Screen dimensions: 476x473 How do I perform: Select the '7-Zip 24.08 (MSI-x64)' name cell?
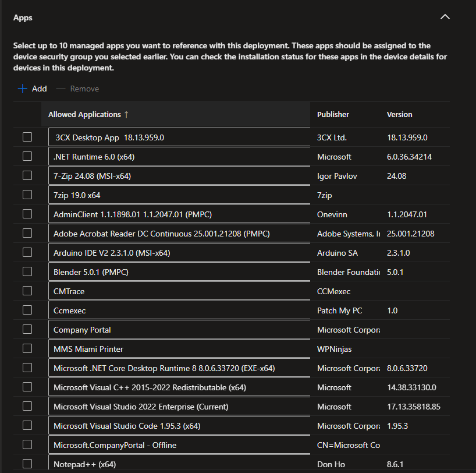coord(179,176)
